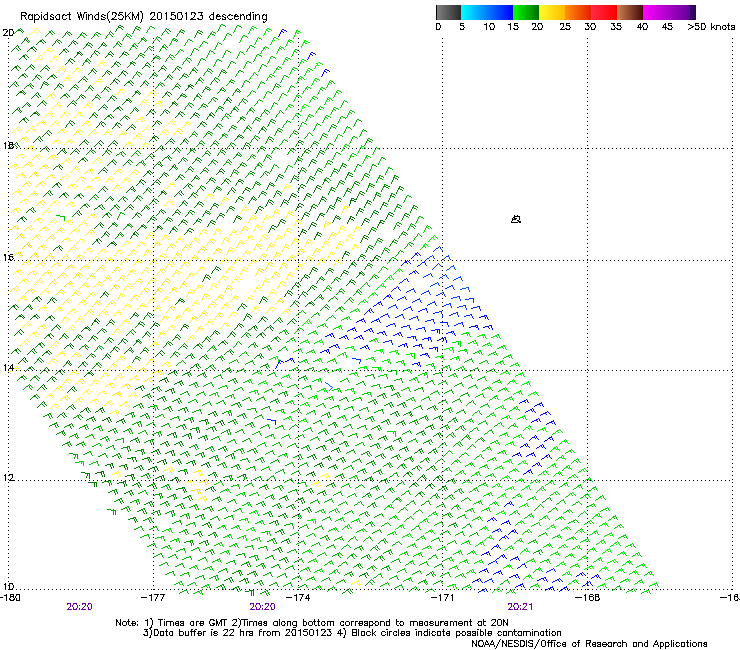Click the latitude axis label "12"
740x650 pixels.
(x=8, y=477)
